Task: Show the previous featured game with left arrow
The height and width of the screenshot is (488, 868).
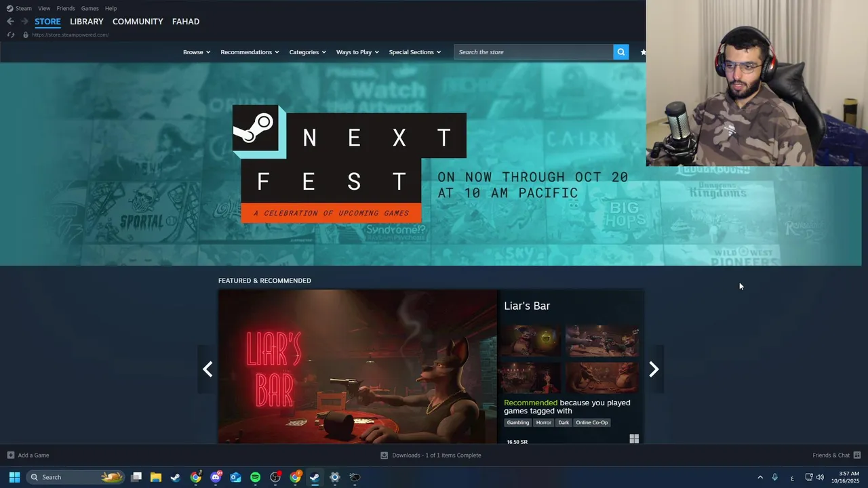Action: 208,369
